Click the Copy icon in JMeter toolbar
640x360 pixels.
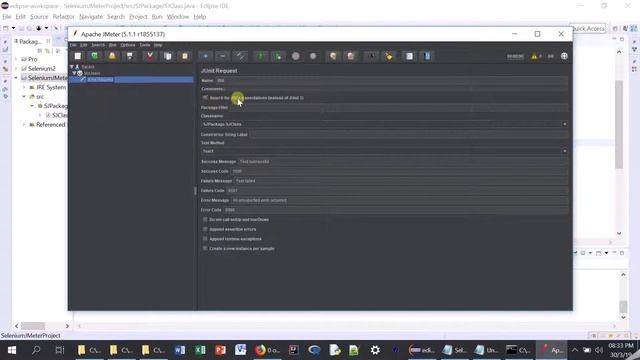coord(167,56)
